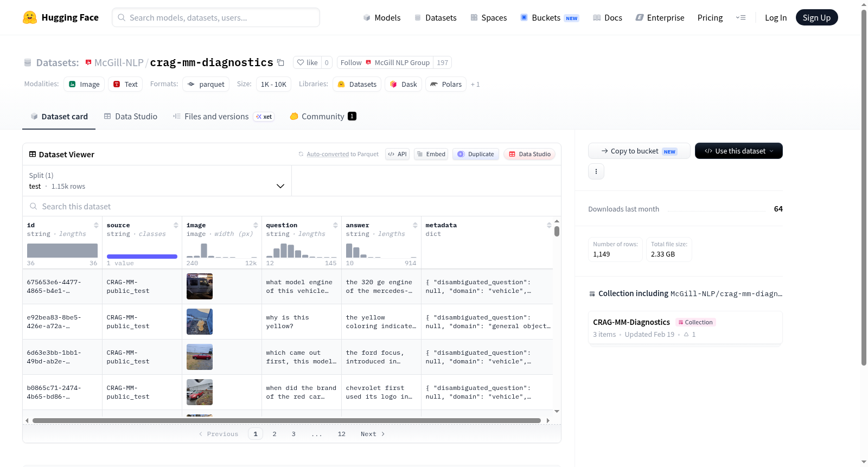Open the Use this dataset dropdown

point(738,151)
